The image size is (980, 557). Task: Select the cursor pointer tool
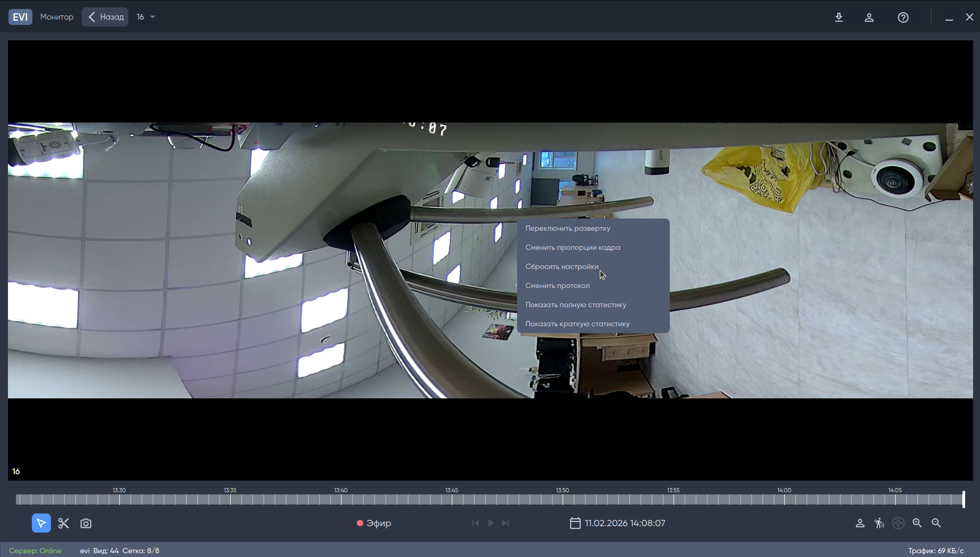[41, 523]
